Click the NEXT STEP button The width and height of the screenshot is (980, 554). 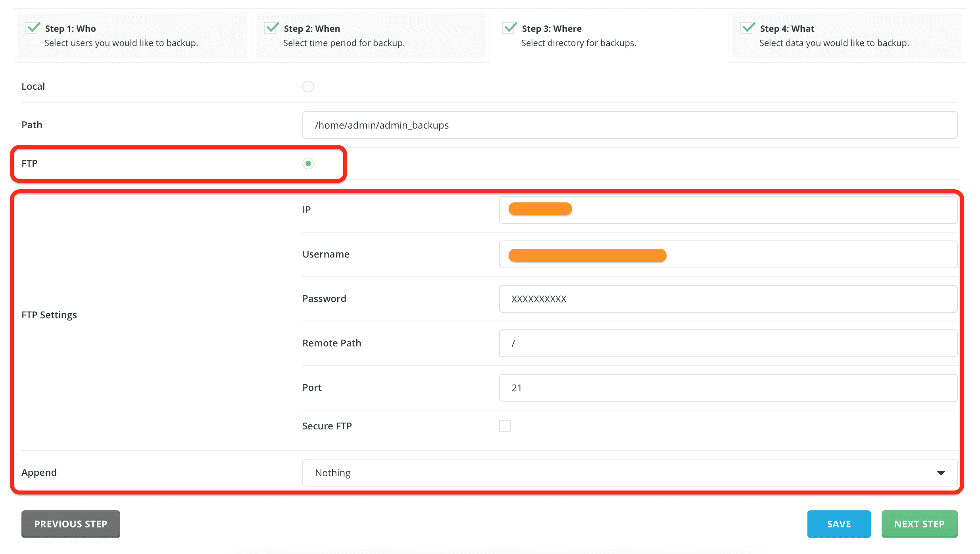pyautogui.click(x=919, y=524)
